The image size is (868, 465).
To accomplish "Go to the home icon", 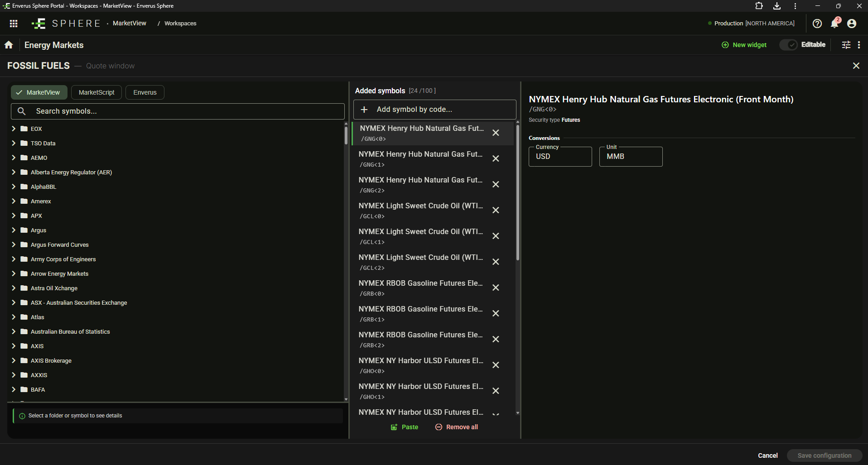I will [9, 45].
